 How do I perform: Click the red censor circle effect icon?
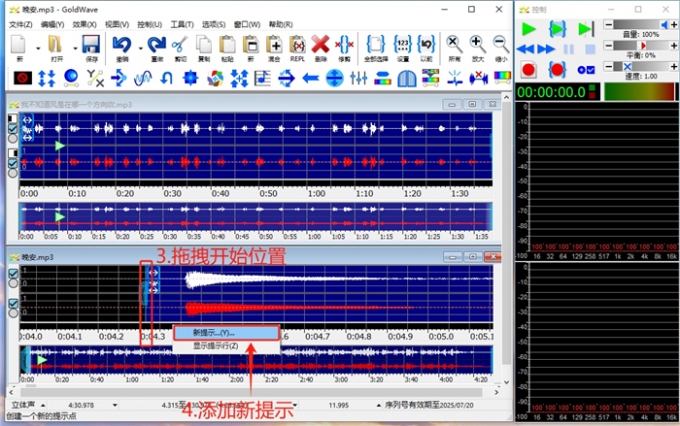coord(23,78)
